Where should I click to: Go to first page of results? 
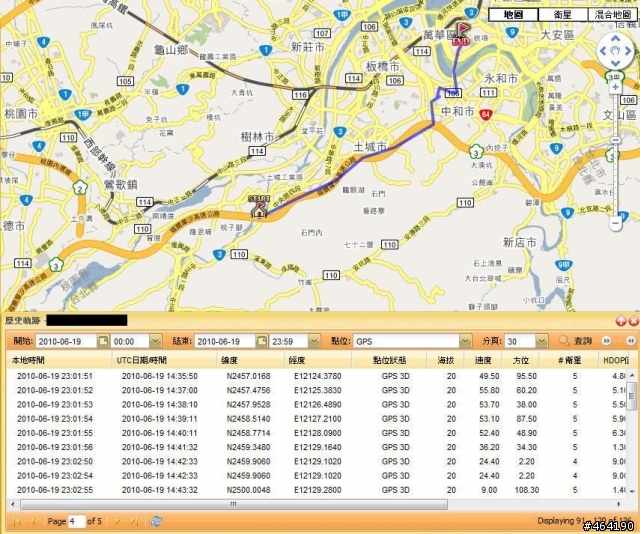point(17,521)
